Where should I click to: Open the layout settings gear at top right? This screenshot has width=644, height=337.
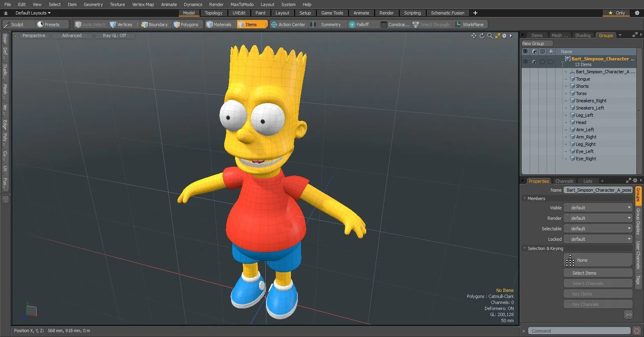pyautogui.click(x=637, y=13)
